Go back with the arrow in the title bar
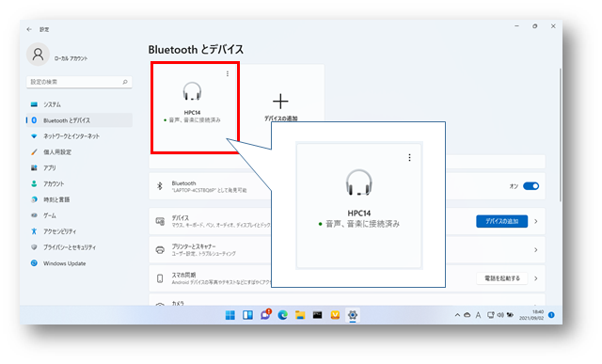Screen dimensions: 602x364 (x=29, y=29)
